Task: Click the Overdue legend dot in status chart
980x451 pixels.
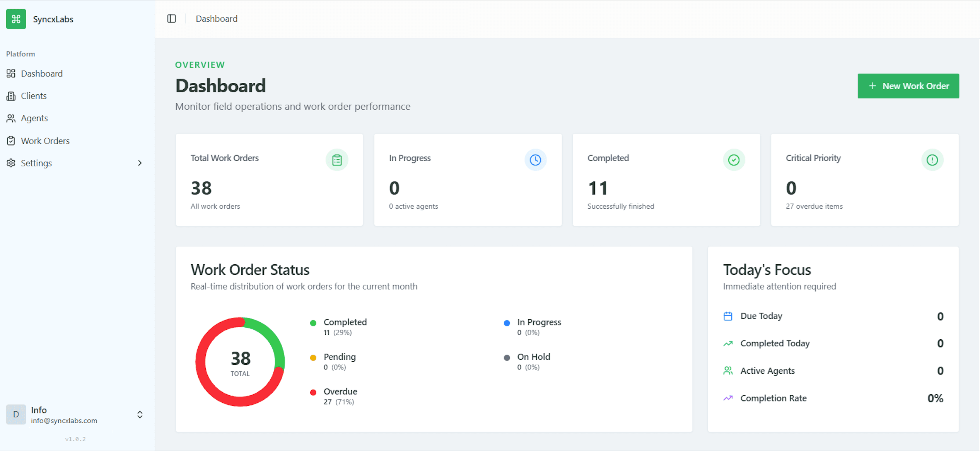Action: click(x=313, y=392)
